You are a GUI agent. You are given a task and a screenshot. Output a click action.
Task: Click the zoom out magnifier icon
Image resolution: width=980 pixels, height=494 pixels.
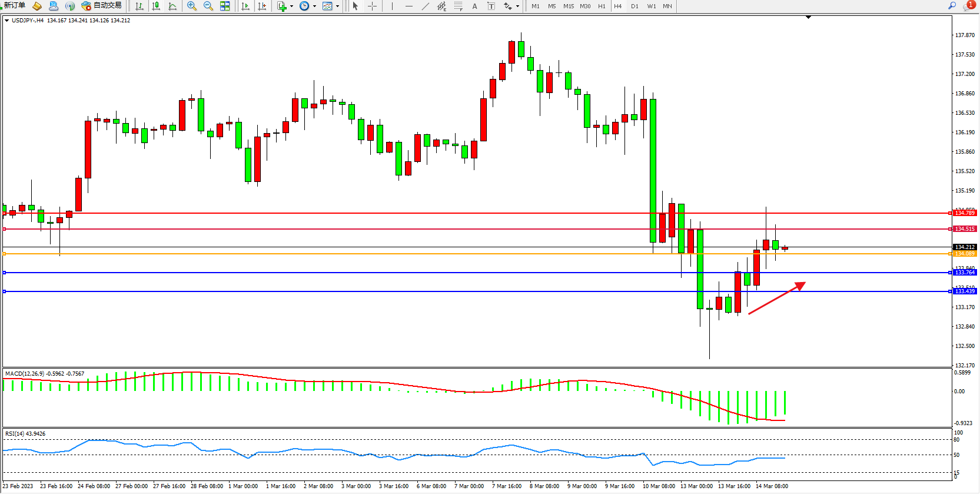click(208, 6)
